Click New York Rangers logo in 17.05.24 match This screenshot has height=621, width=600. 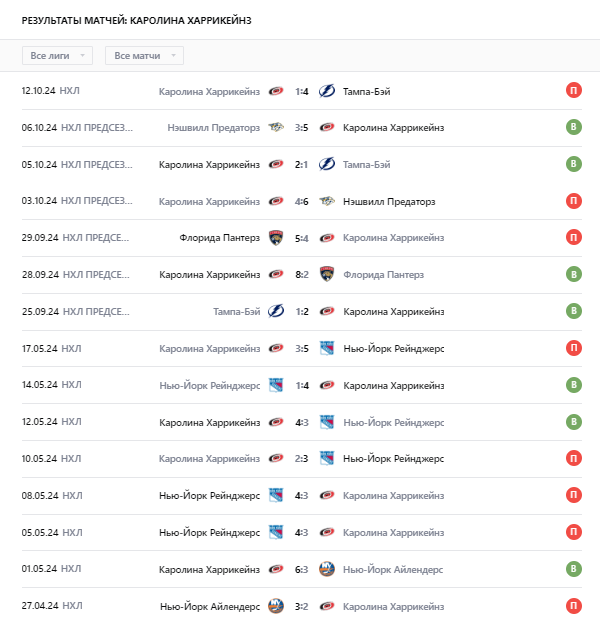click(x=326, y=348)
